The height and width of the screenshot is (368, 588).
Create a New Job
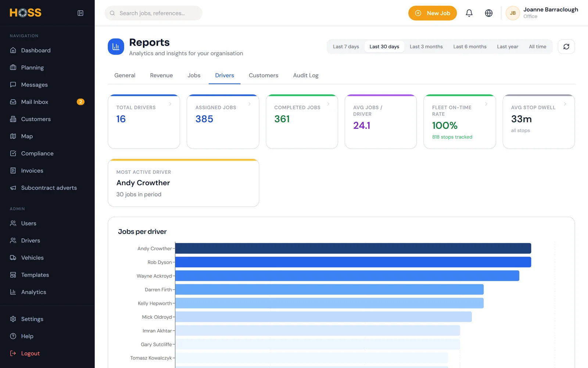click(x=433, y=13)
